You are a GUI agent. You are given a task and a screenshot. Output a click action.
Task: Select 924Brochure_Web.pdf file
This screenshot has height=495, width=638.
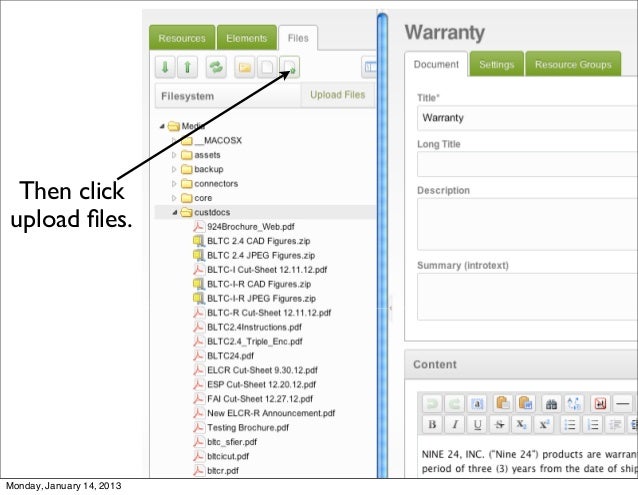coord(251,227)
